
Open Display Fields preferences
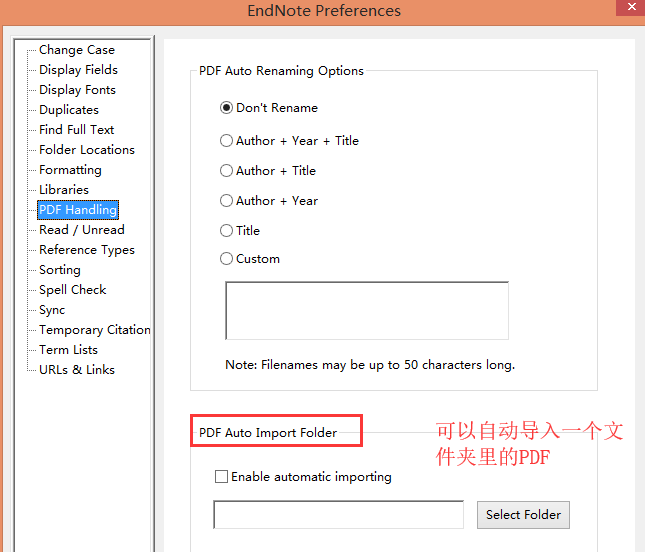coord(78,70)
